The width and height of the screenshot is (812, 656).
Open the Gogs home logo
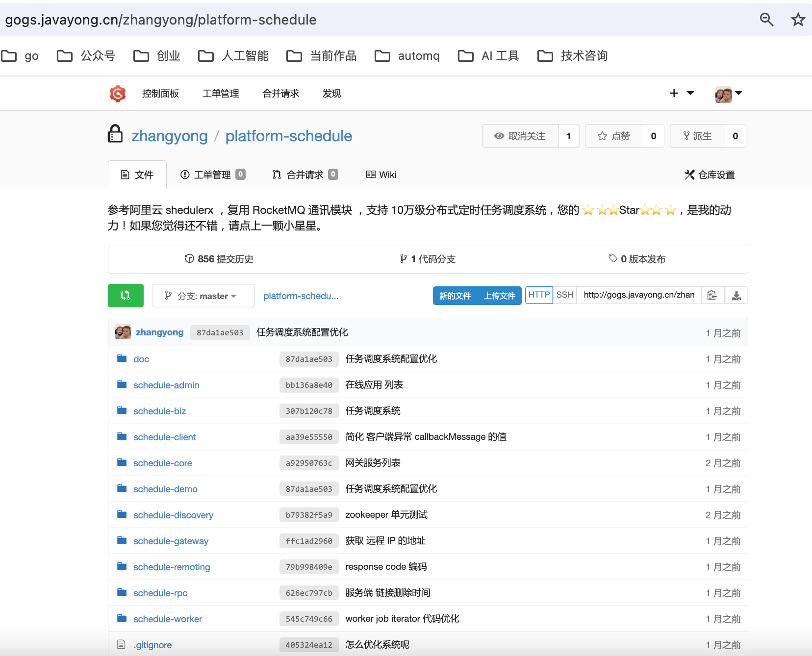pos(117,93)
